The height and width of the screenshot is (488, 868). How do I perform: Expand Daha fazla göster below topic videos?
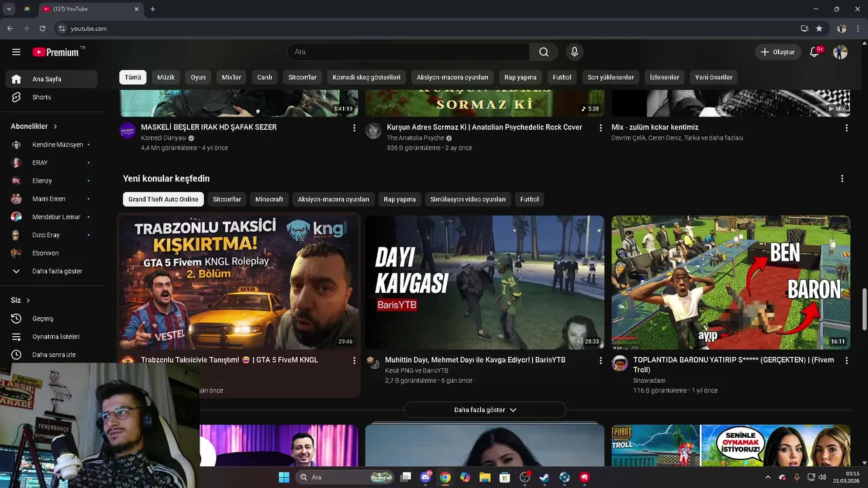[485, 410]
